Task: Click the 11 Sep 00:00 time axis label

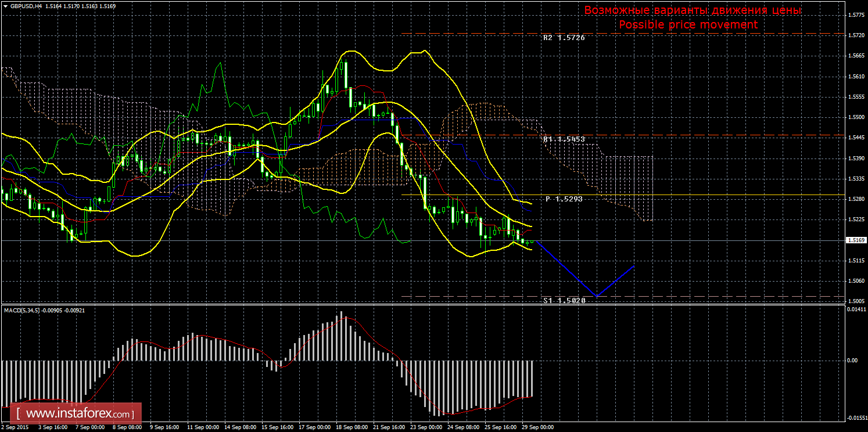Action: (202, 427)
